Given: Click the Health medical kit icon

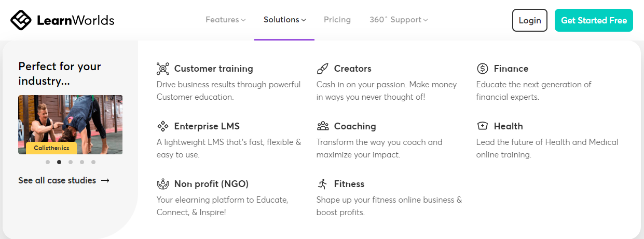Looking at the screenshot, I should click(483, 126).
